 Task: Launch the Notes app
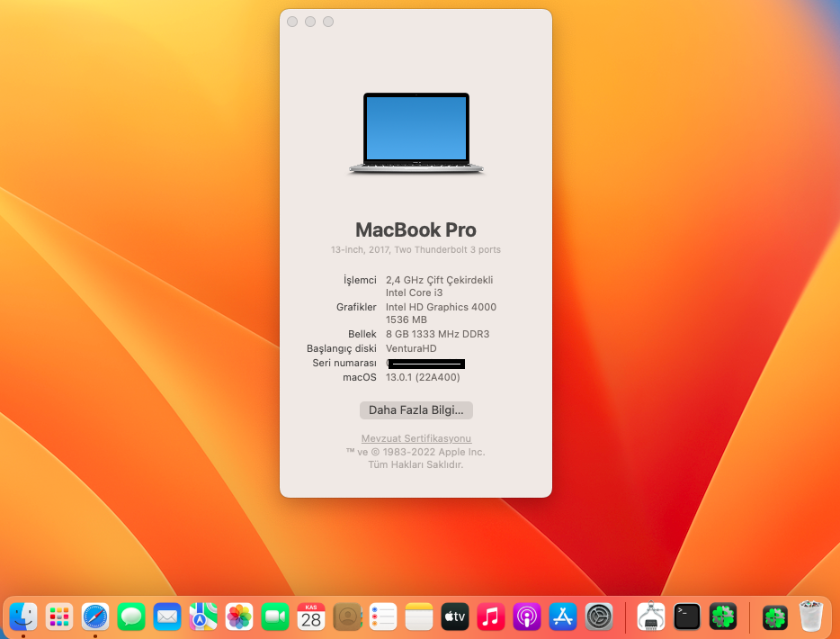click(419, 616)
